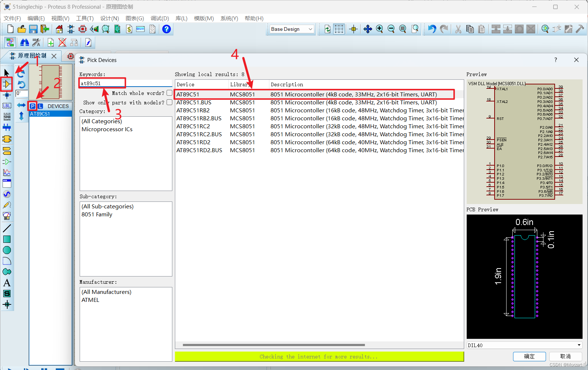This screenshot has width=588, height=370.
Task: Select the Wire Label Mode LBL tool
Action: [7, 106]
